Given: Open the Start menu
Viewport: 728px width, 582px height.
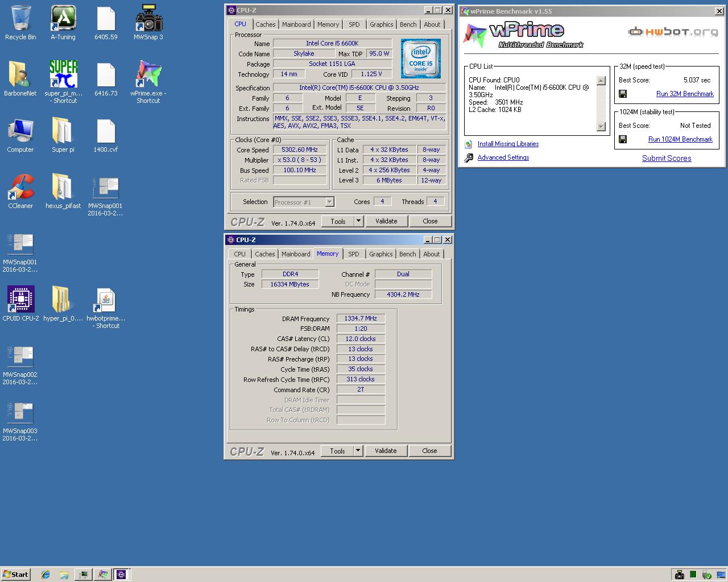Looking at the screenshot, I should 16,575.
